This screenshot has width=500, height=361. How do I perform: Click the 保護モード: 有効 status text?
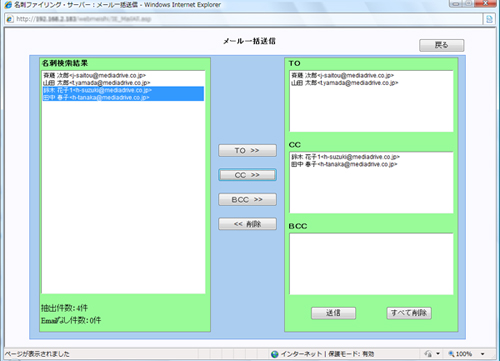(x=351, y=354)
